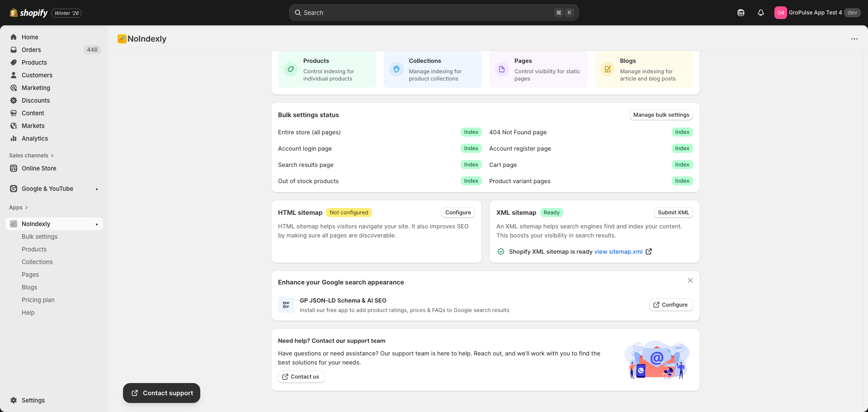Open the view sitemap.xml link
Viewport: 868px width, 412px height.
pos(618,252)
